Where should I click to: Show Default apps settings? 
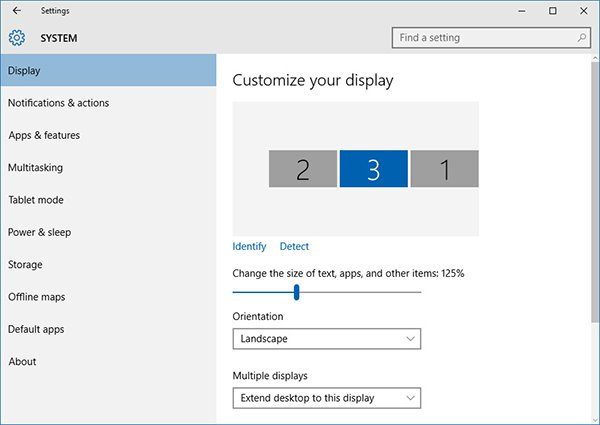[36, 329]
